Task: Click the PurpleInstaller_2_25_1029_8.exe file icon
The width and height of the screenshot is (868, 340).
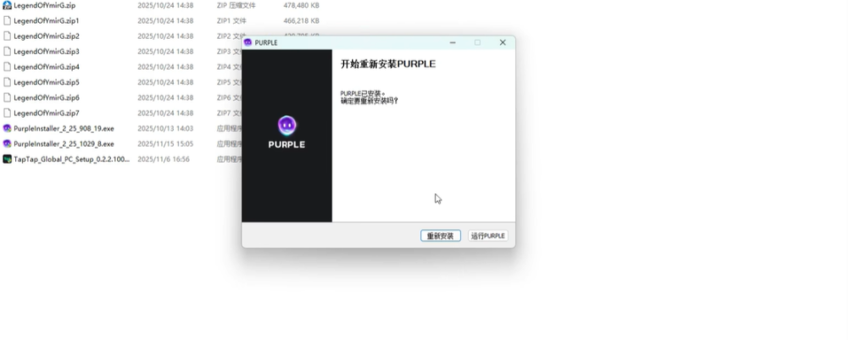Action: pyautogui.click(x=7, y=143)
